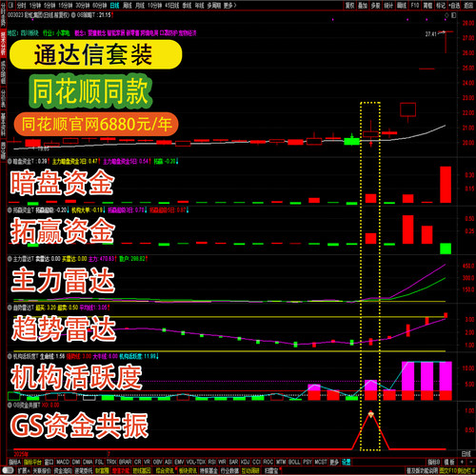Click the diamond icon at chart top-right corner

click(446, 15)
